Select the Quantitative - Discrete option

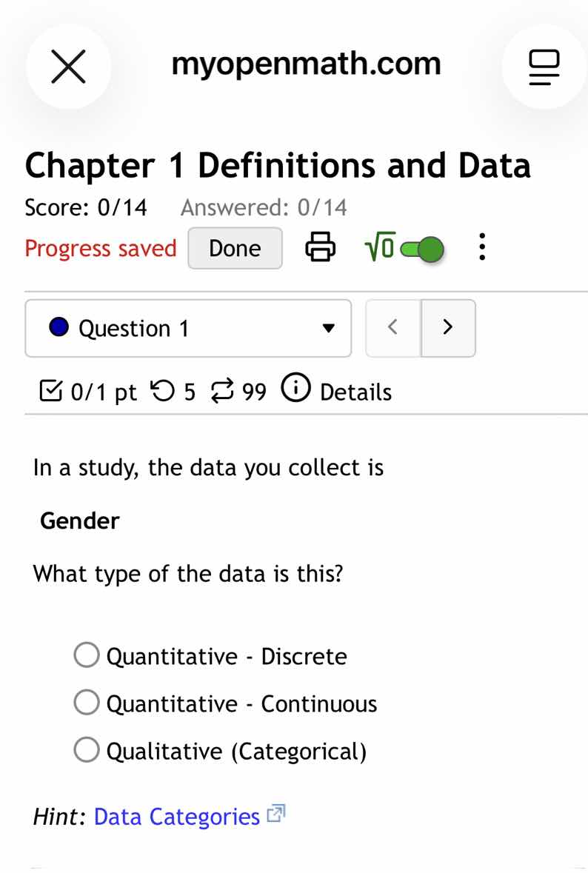[87, 655]
